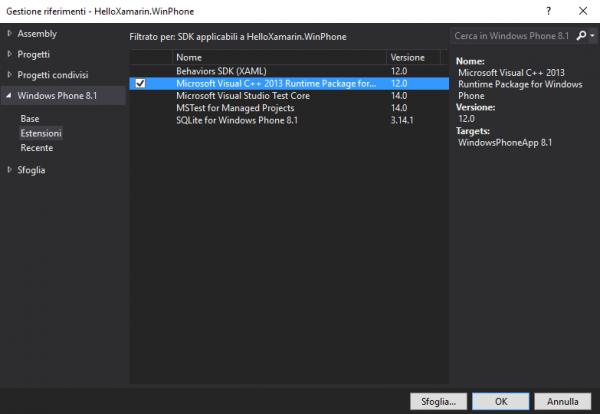Click WindowsPhoneApp 8.1 target text
This screenshot has width=600, height=414.
(x=505, y=143)
